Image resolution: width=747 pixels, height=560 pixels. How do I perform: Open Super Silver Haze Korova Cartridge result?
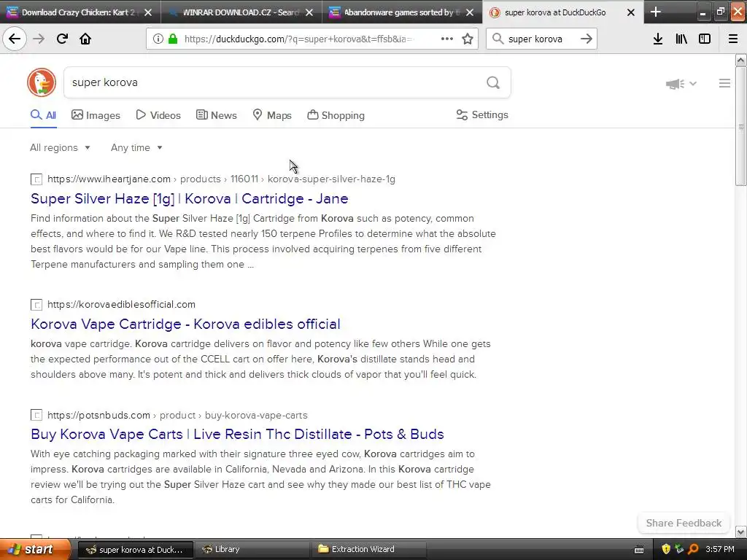pos(189,198)
